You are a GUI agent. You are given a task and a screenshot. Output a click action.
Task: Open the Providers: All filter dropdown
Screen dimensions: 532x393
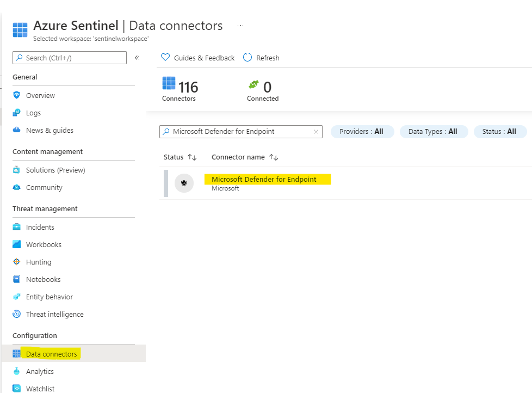click(362, 131)
